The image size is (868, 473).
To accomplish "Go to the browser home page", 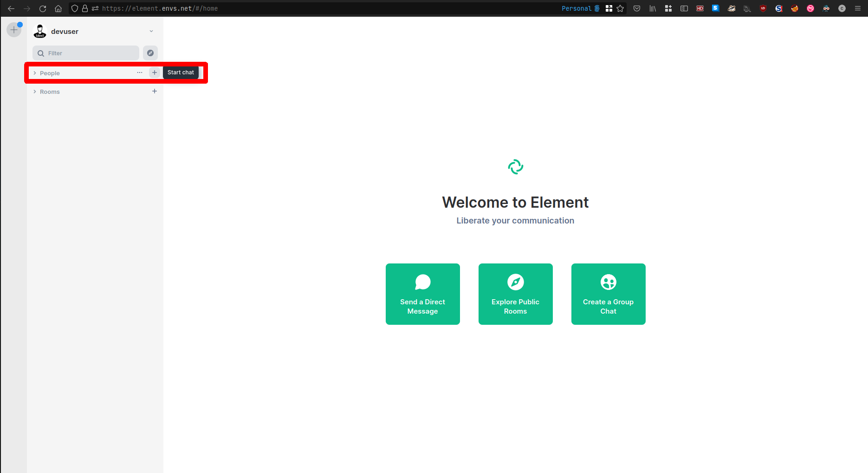I will [x=58, y=8].
